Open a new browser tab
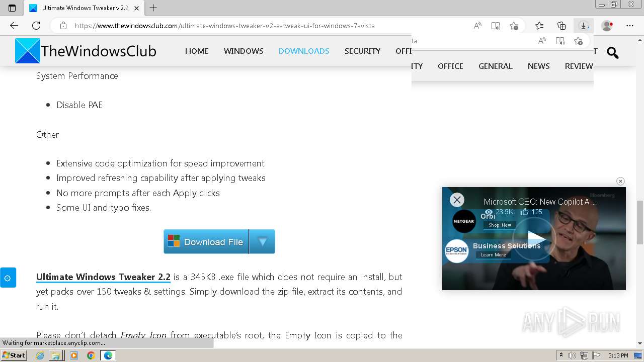Viewport: 644px width, 362px height. [x=153, y=8]
